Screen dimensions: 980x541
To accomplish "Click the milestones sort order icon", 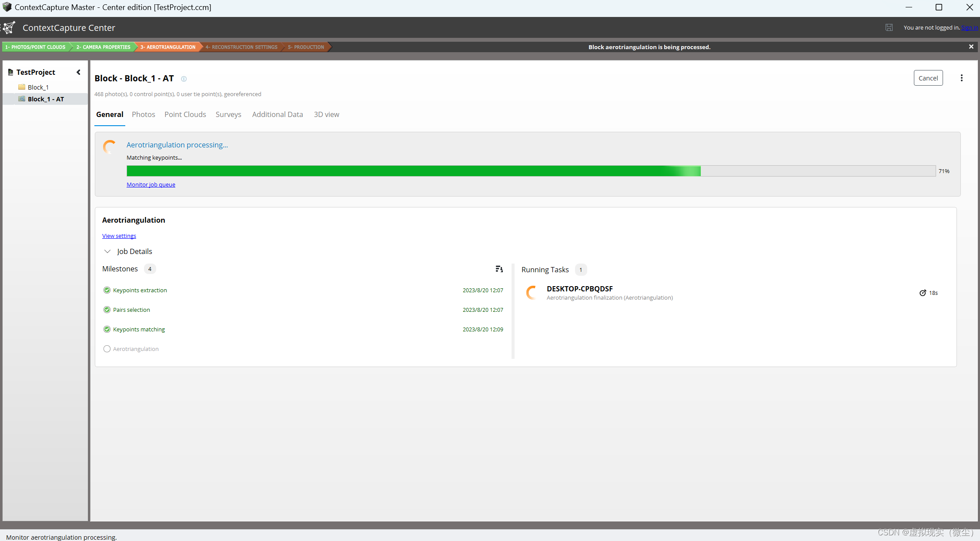I will point(499,269).
